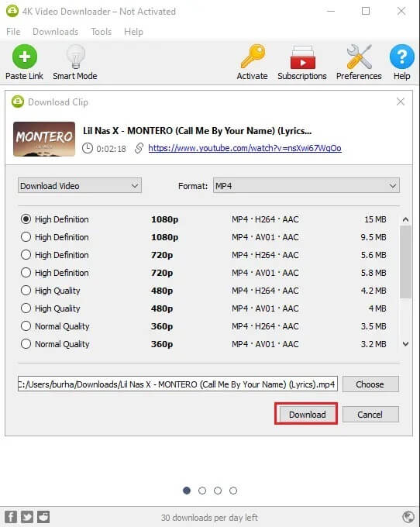Open Subscriptions toolbar icon

[x=302, y=57]
